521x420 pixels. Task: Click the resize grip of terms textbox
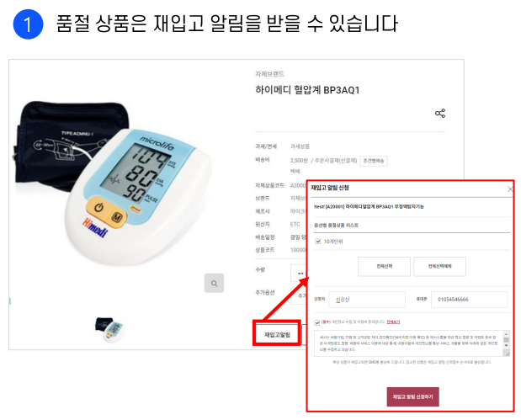tap(507, 354)
